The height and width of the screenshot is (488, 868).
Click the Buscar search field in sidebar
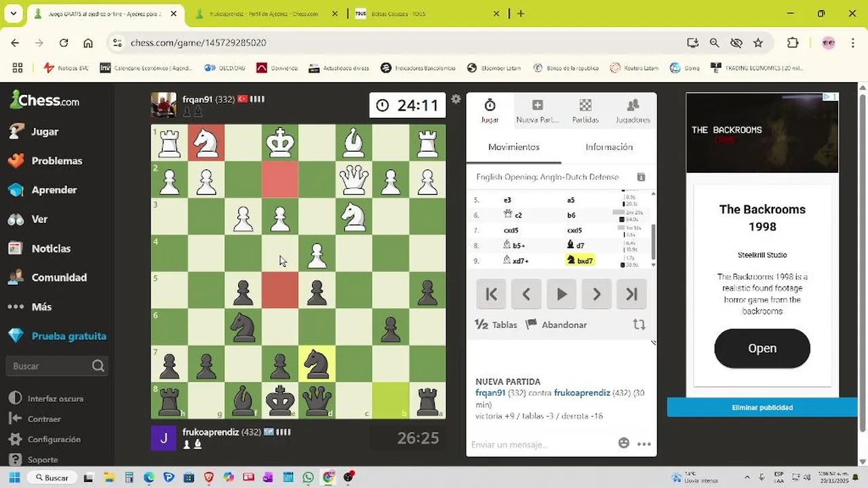[57, 366]
